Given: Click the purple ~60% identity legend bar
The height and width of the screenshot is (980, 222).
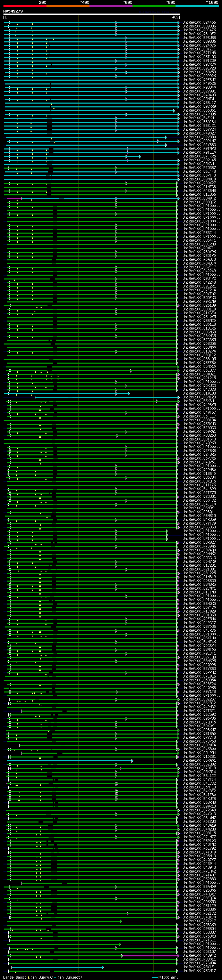Looking at the screenshot, I should 111,6.
